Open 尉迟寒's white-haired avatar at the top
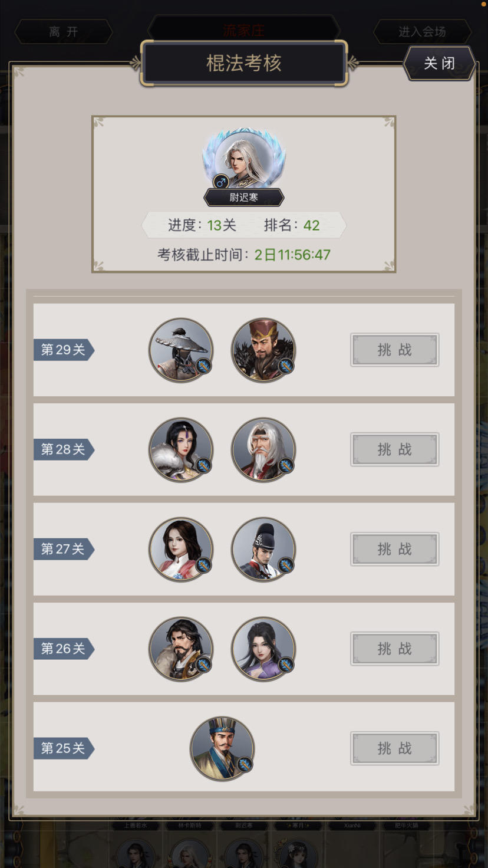Image resolution: width=488 pixels, height=868 pixels. point(244,158)
